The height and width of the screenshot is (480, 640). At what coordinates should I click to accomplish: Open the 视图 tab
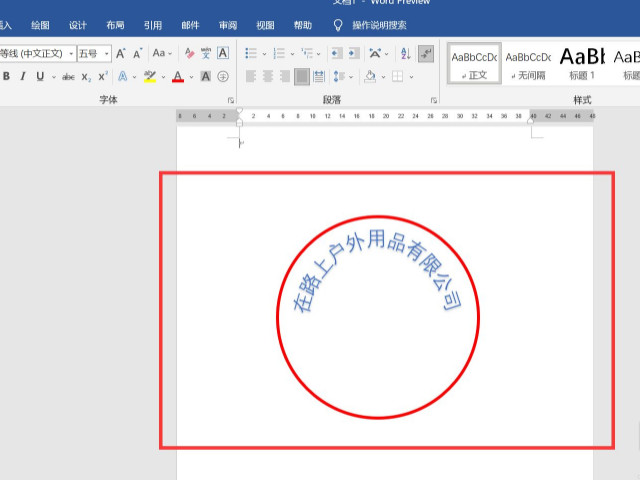265,25
